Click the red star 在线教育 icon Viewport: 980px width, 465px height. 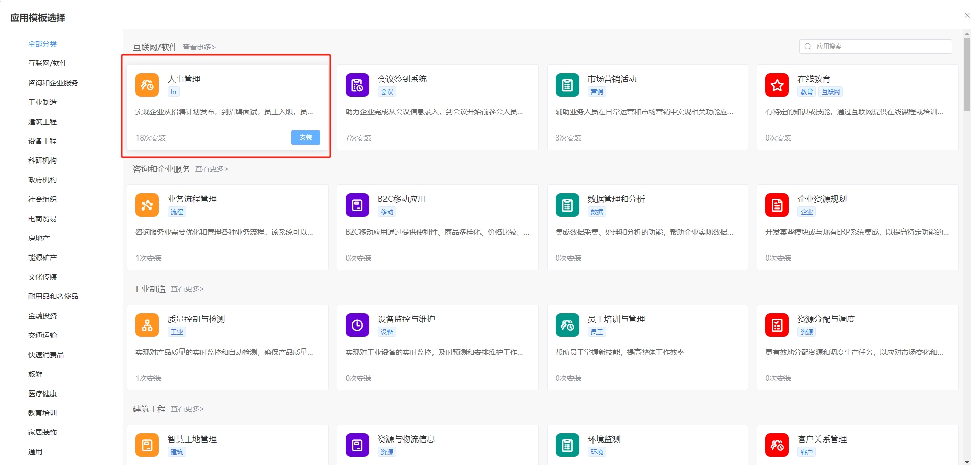(x=777, y=85)
